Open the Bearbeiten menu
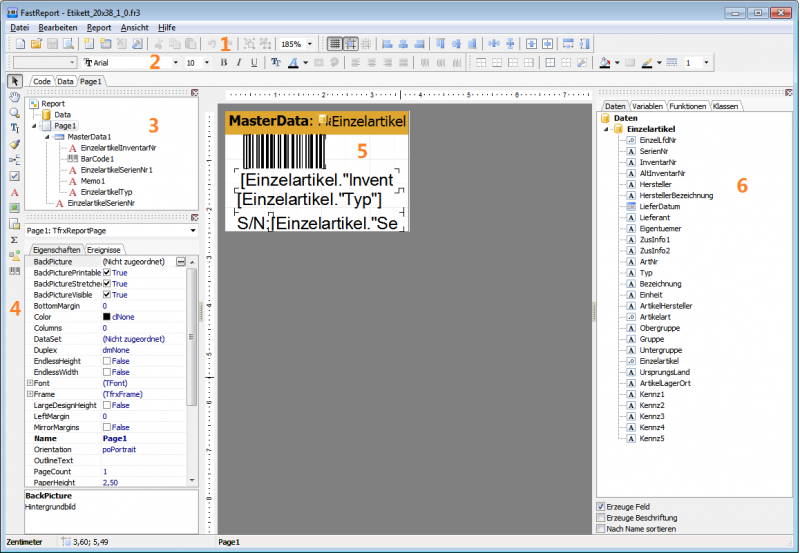The height and width of the screenshot is (553, 800). [58, 28]
